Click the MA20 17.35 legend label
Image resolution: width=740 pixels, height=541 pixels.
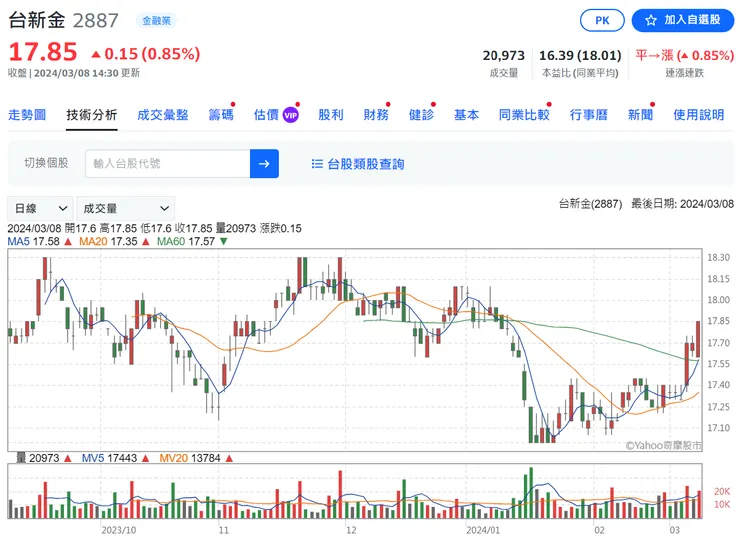[x=108, y=241]
